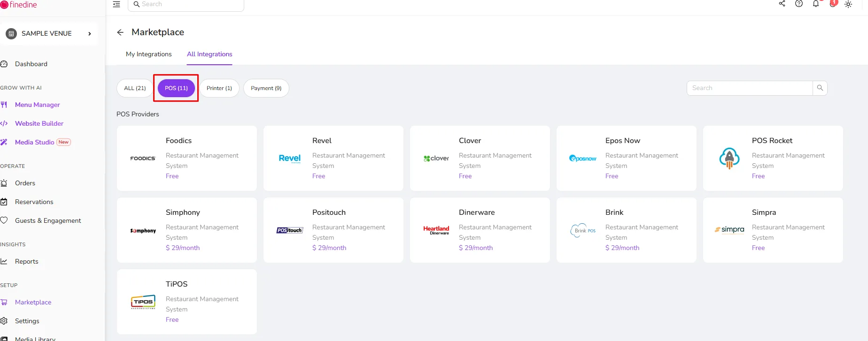
Task: Click the magnifier button in integrations search
Action: (820, 88)
